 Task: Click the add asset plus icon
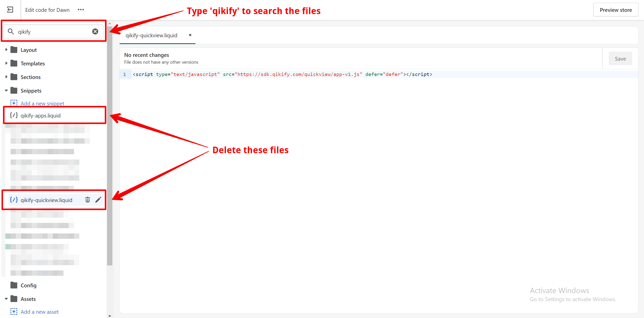click(14, 311)
